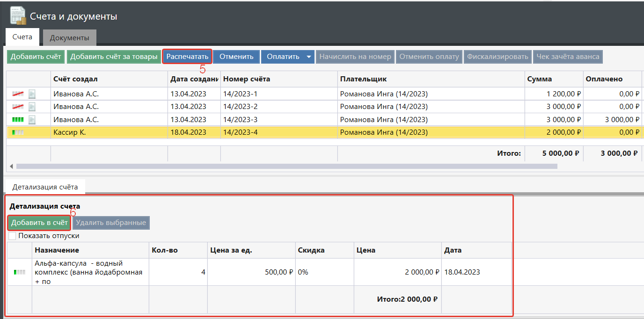Click payment status icon of Кассир К. invoice
The height and width of the screenshot is (319, 644).
pos(18,132)
